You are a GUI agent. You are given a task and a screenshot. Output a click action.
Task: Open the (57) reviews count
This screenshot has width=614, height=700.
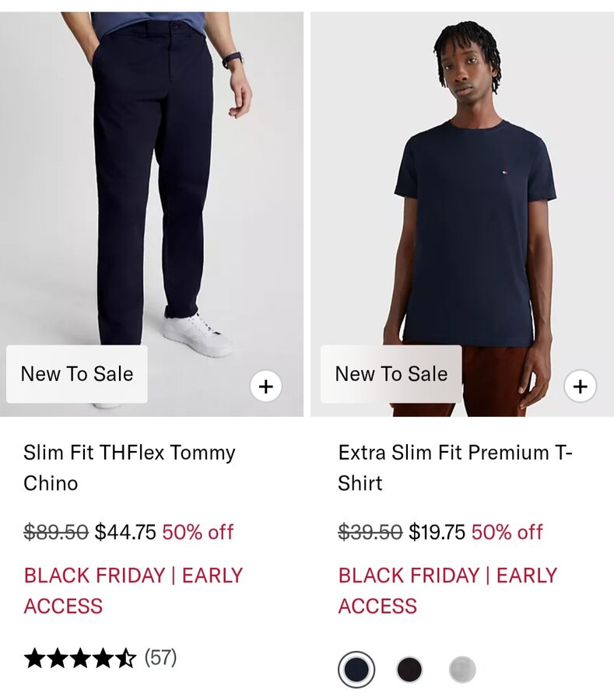[161, 658]
